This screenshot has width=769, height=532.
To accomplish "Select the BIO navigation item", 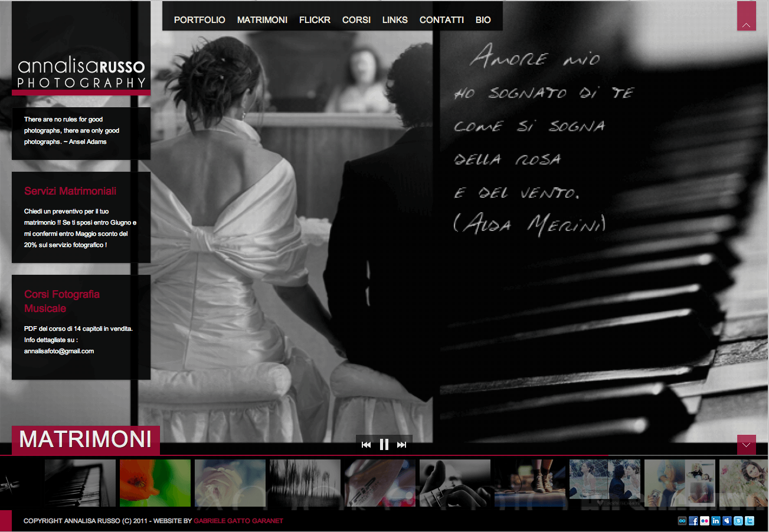I will click(483, 20).
